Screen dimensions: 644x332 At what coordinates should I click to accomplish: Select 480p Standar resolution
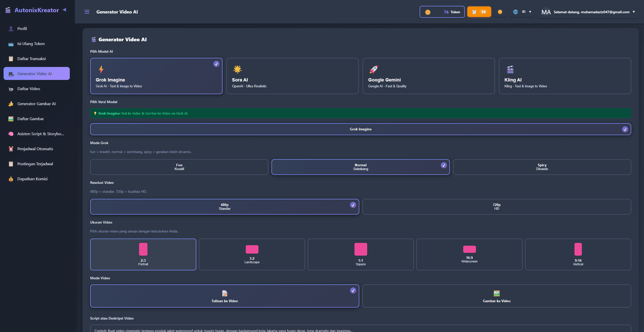point(224,207)
